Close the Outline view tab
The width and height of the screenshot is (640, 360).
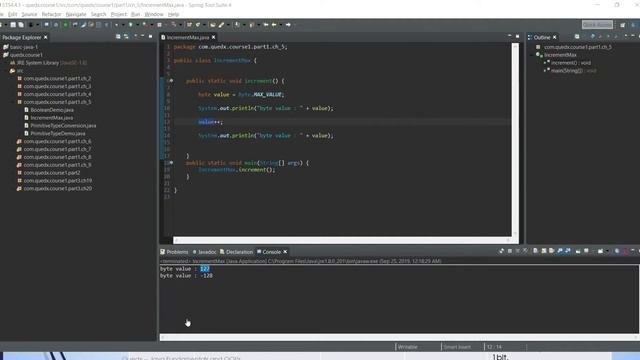click(x=554, y=37)
